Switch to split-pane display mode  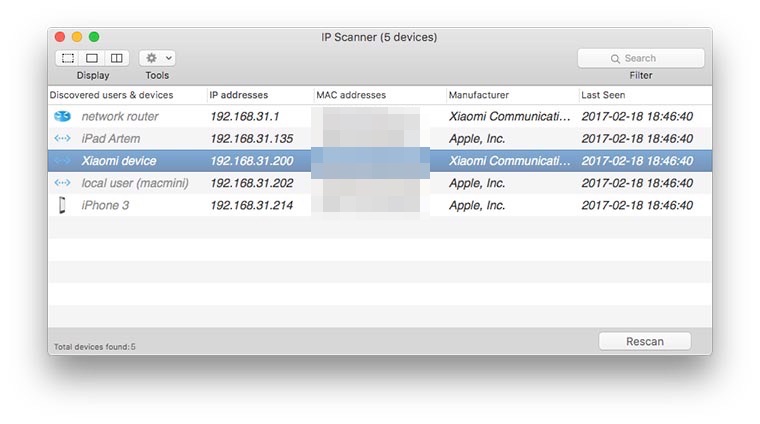coord(117,58)
